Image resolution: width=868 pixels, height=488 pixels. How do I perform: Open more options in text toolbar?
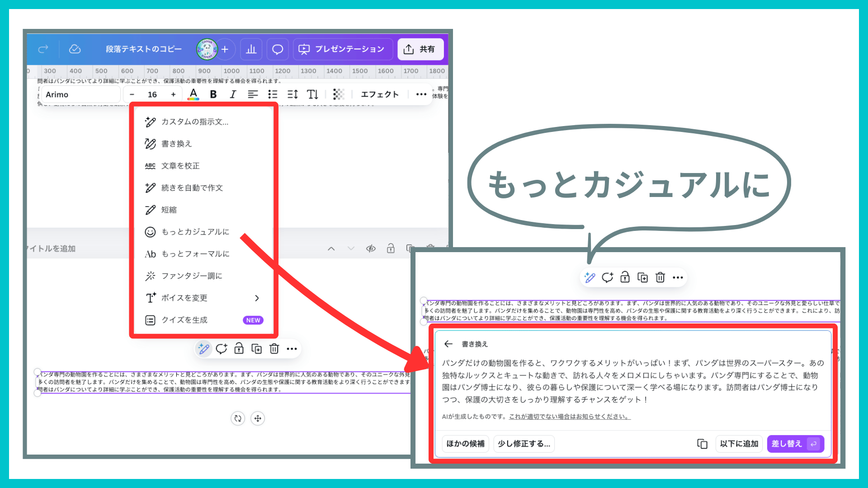pyautogui.click(x=421, y=94)
